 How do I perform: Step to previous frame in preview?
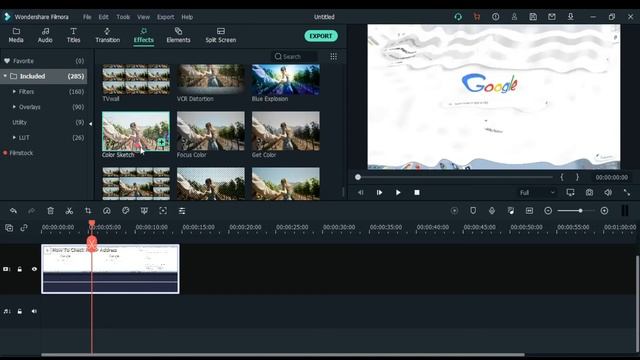[x=360, y=192]
